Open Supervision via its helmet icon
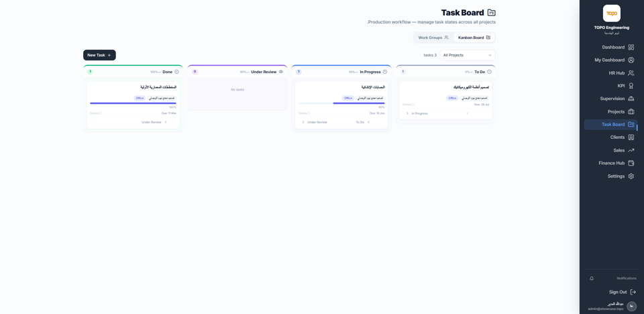 point(631,99)
